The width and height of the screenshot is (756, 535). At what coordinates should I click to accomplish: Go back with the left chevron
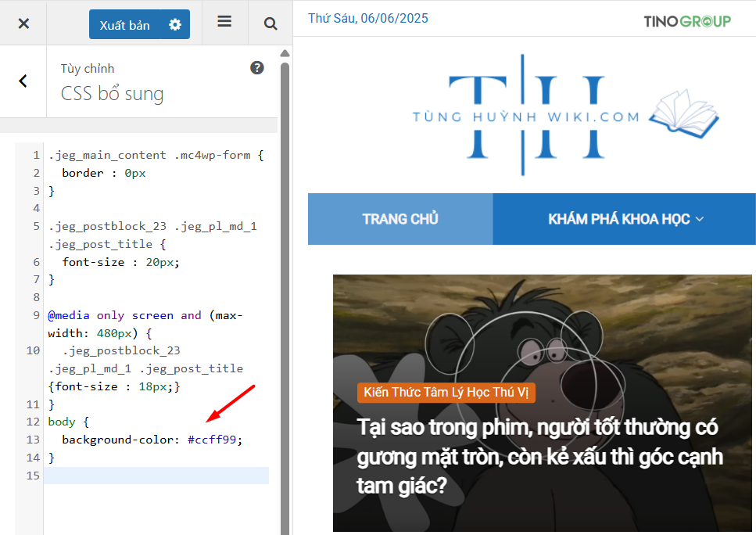coord(23,81)
